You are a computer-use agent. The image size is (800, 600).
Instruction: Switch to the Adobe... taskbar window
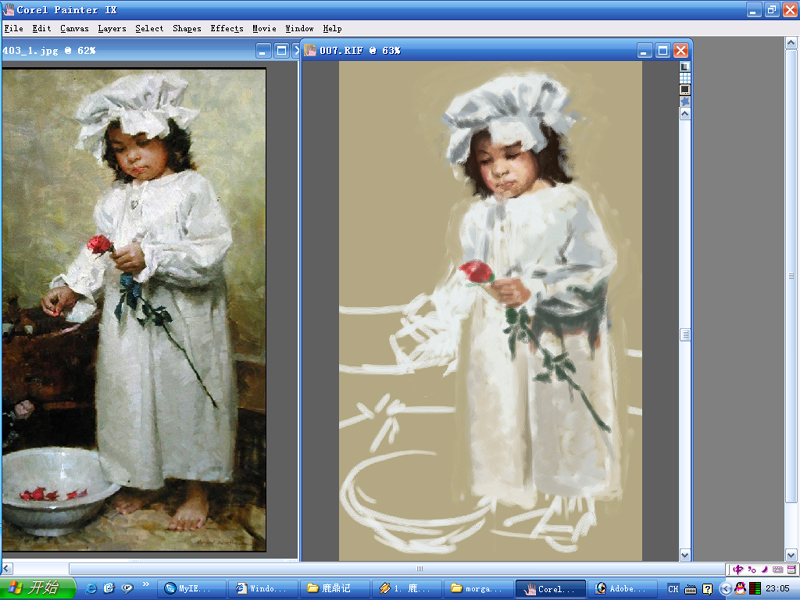pos(621,589)
